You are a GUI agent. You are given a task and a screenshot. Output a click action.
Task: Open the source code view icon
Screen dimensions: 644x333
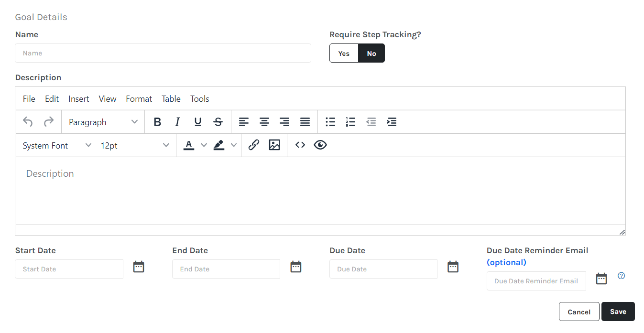300,145
